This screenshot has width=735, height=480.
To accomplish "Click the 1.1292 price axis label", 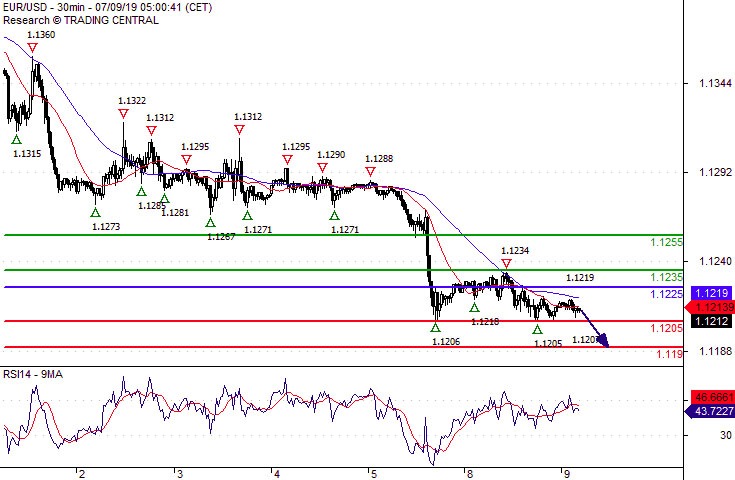I will 715,172.
